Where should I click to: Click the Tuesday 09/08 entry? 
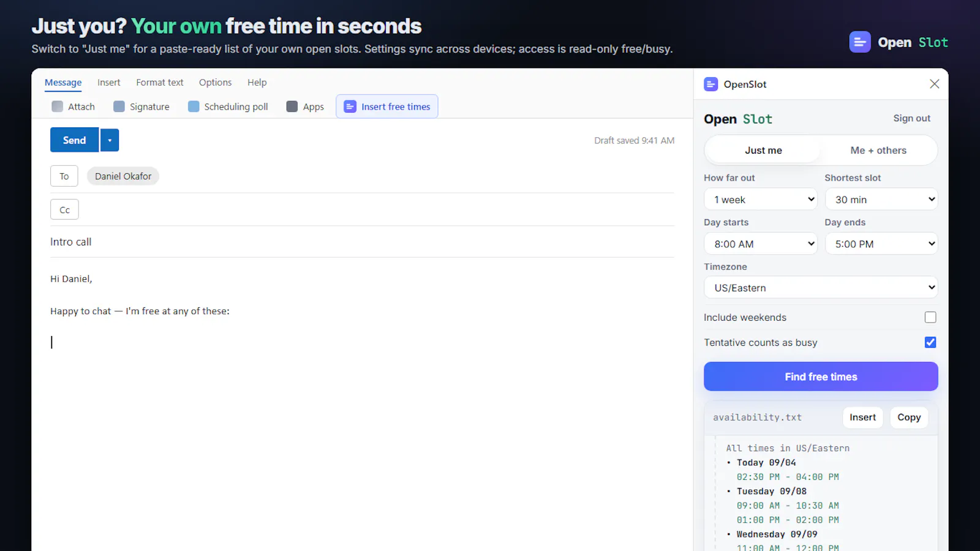click(x=771, y=492)
